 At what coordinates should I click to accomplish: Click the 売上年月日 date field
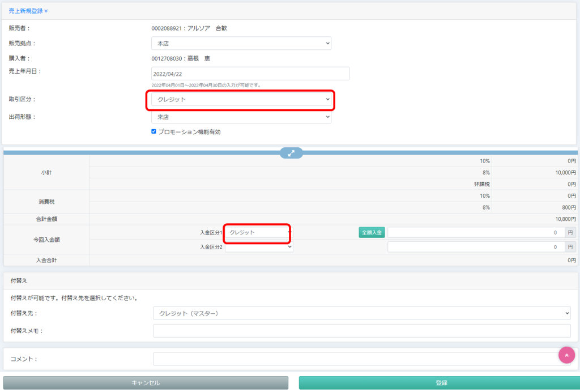pos(250,74)
